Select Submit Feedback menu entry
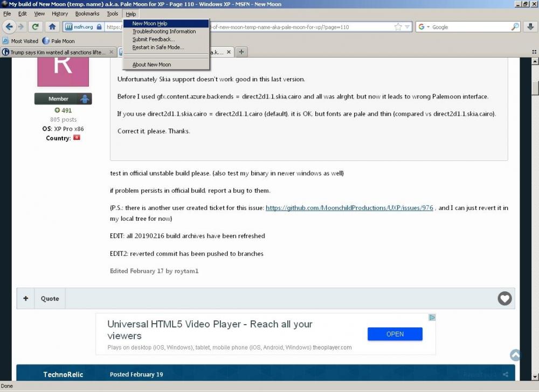 coord(165,39)
